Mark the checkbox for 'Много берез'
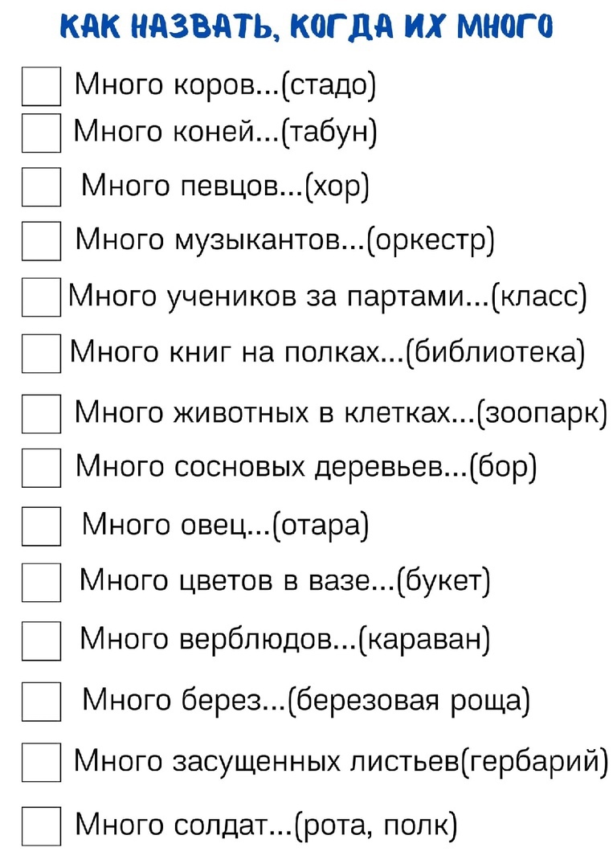 [42, 702]
